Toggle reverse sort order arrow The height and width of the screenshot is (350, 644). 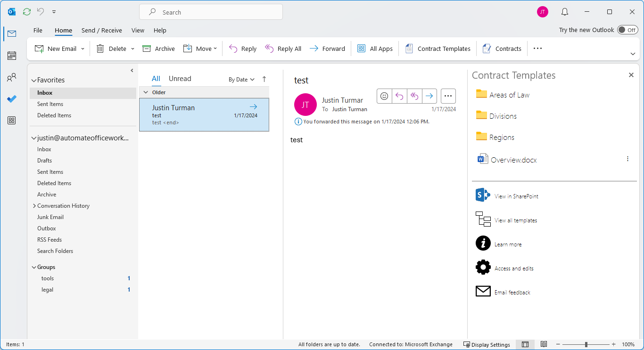pyautogui.click(x=264, y=79)
